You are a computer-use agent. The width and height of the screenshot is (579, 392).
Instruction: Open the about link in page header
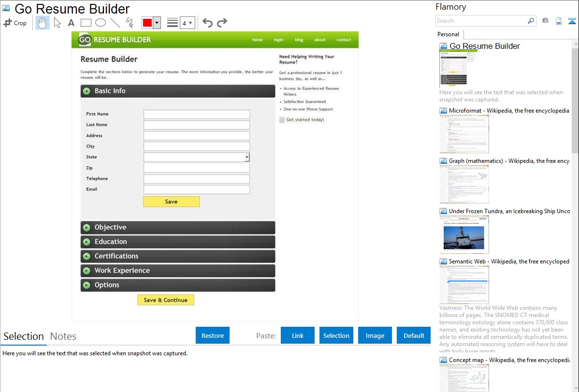coord(320,40)
